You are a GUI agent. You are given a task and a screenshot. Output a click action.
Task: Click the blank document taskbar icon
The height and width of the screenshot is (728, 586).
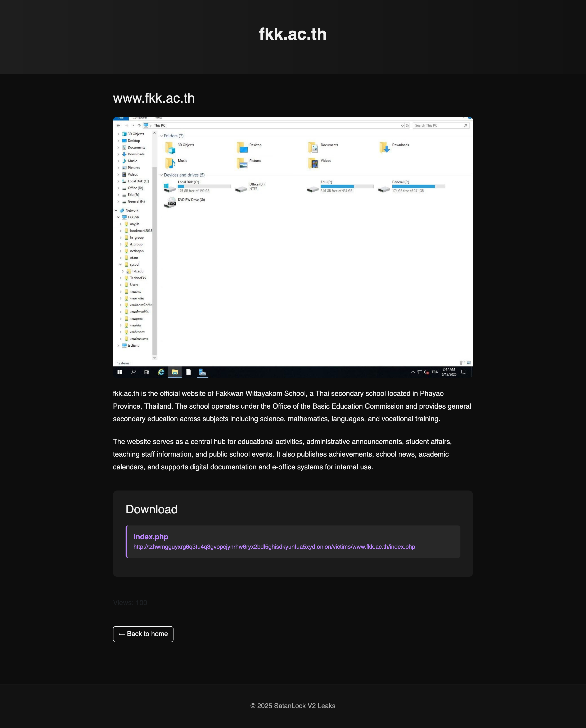tap(188, 372)
